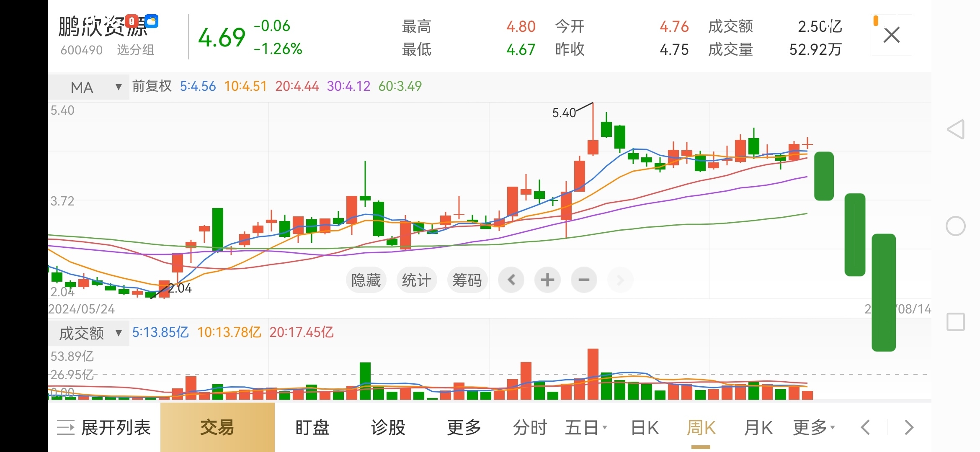Image resolution: width=980 pixels, height=452 pixels.
Task: Tap the stock name 鹏欣资源
Action: (x=103, y=27)
